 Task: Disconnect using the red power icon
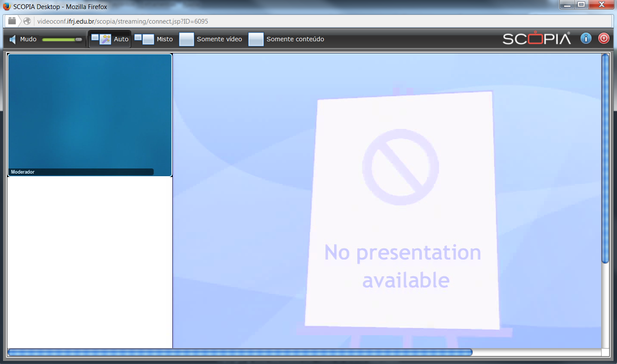(x=604, y=38)
